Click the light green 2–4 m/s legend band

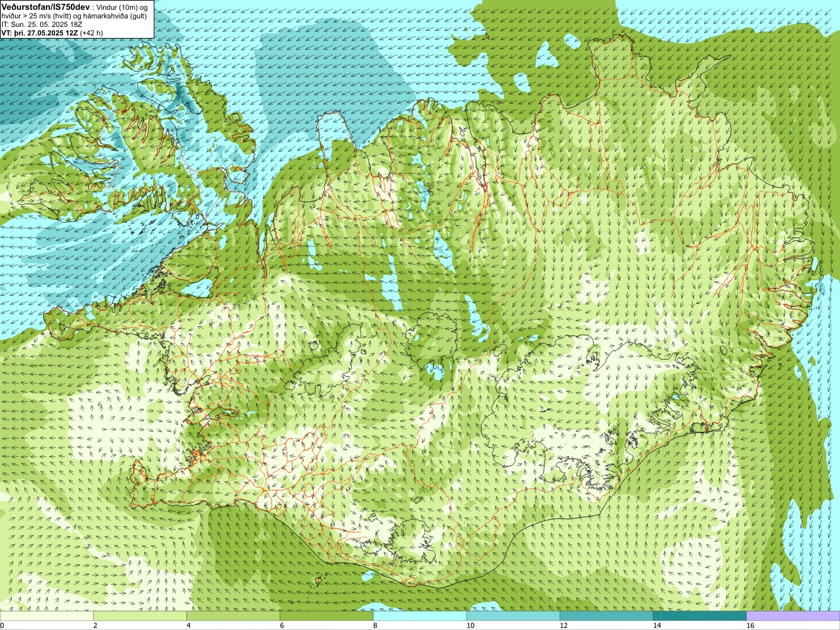(x=140, y=616)
